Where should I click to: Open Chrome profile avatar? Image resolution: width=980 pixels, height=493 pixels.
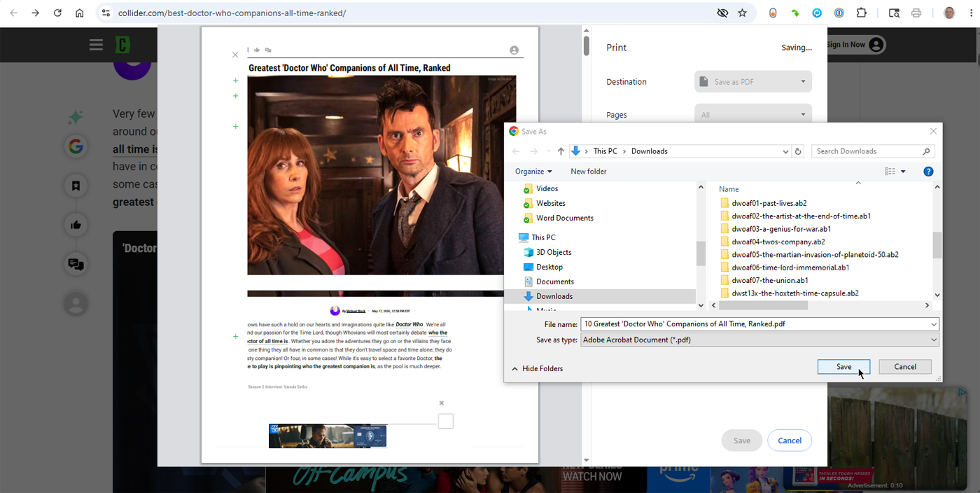[948, 13]
